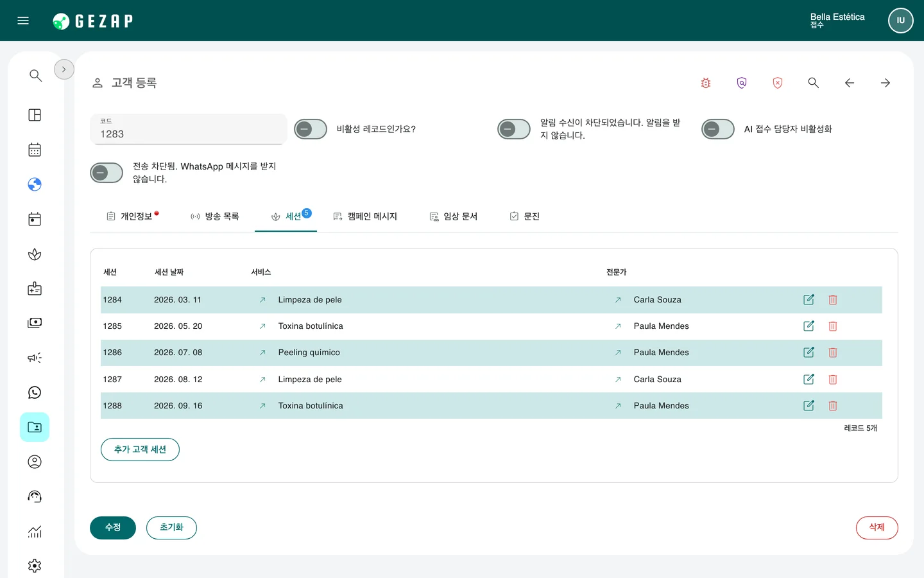Open the headset support icon

[35, 496]
